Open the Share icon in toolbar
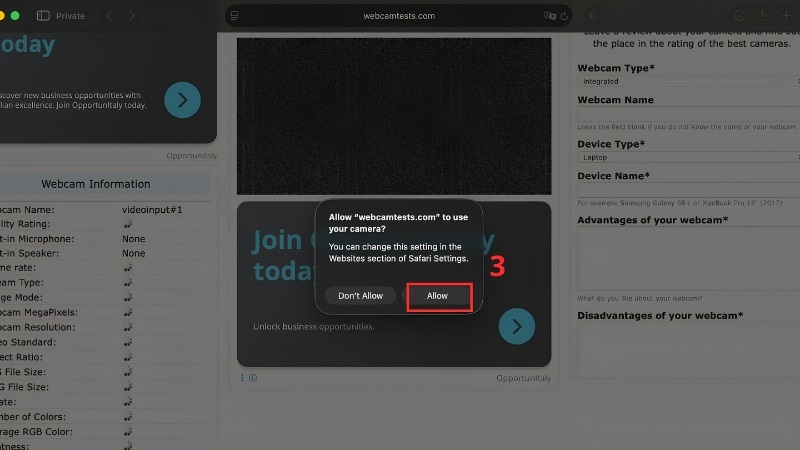Image resolution: width=800 pixels, height=450 pixels. coord(763,16)
